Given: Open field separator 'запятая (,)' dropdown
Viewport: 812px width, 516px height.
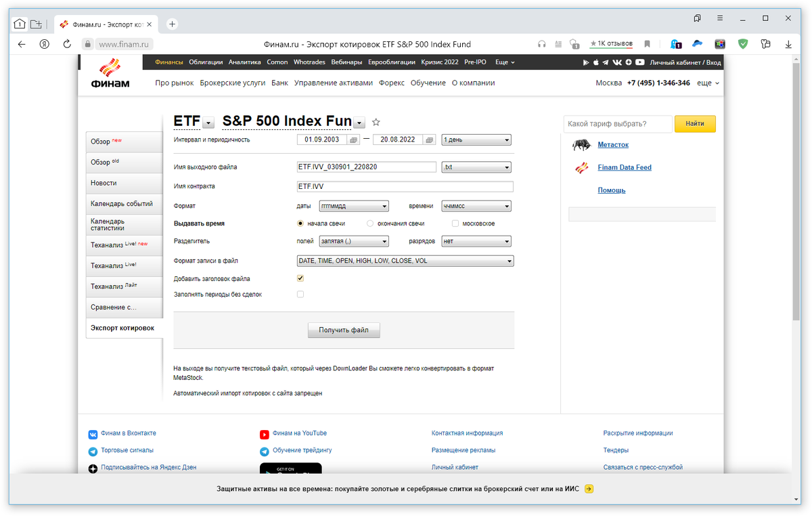Looking at the screenshot, I should point(354,241).
